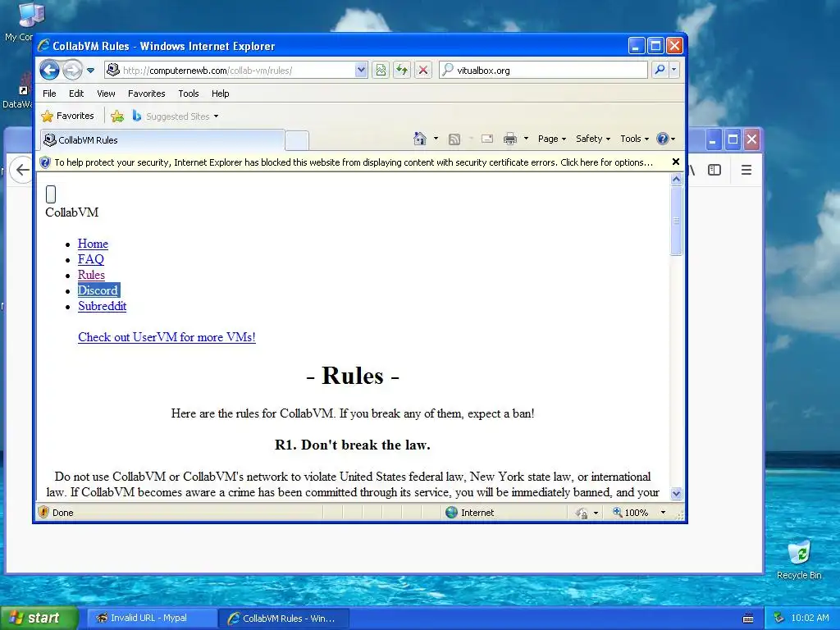Viewport: 840px width, 630px height.
Task: Open the Favorites menu
Action: point(146,94)
